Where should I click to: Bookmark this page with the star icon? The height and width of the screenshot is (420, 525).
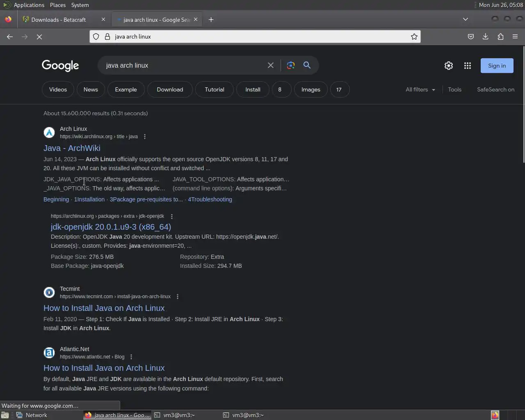click(414, 37)
